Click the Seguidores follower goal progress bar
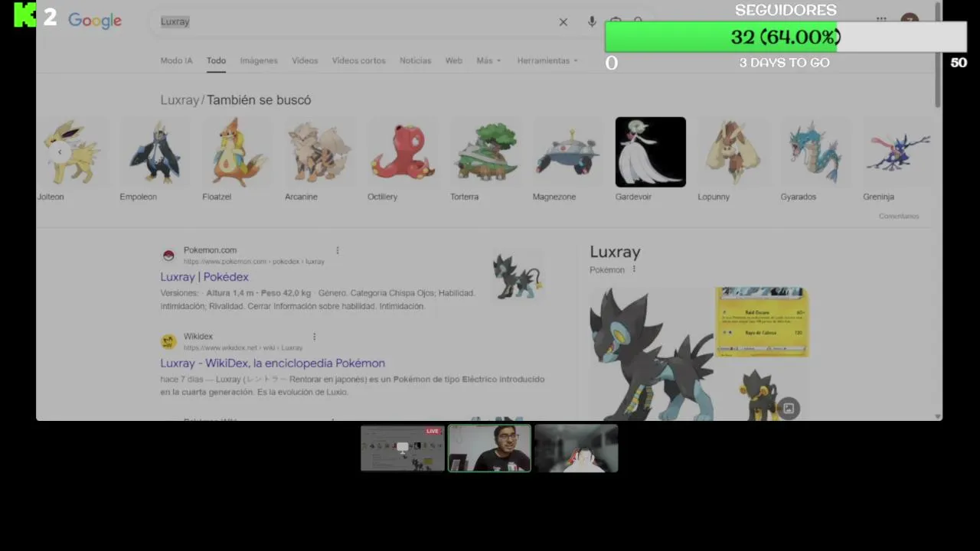Image resolution: width=980 pixels, height=551 pixels. tap(786, 37)
